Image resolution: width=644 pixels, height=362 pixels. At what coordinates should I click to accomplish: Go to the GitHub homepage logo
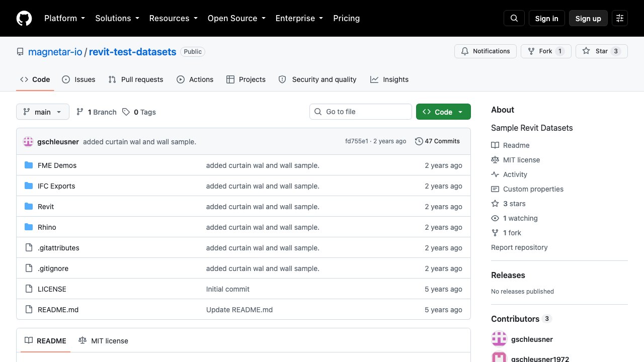(24, 18)
